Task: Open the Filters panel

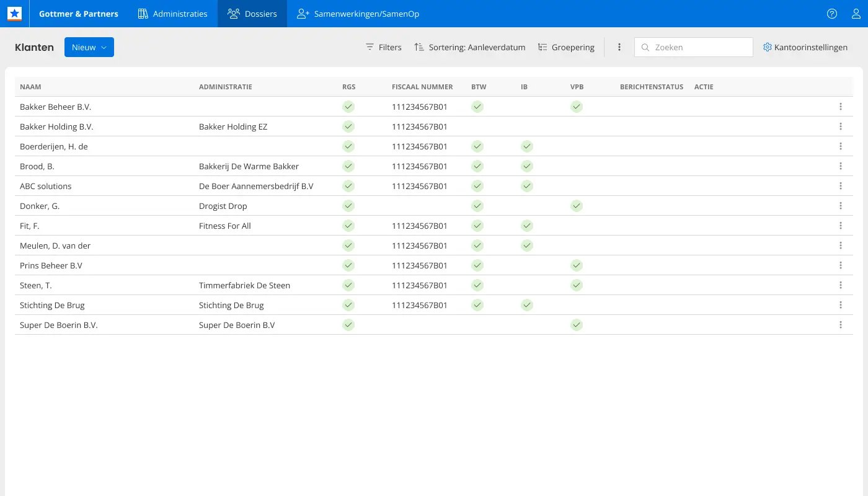Action: pos(383,47)
